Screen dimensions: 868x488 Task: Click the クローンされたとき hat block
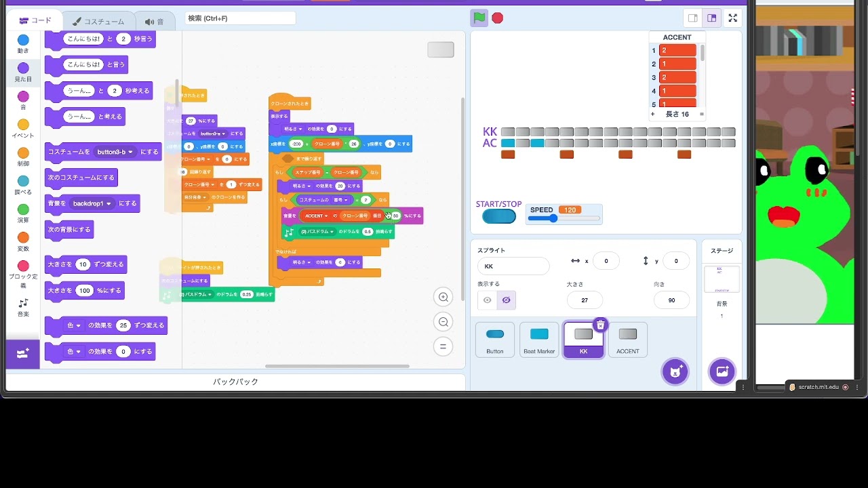click(x=290, y=102)
